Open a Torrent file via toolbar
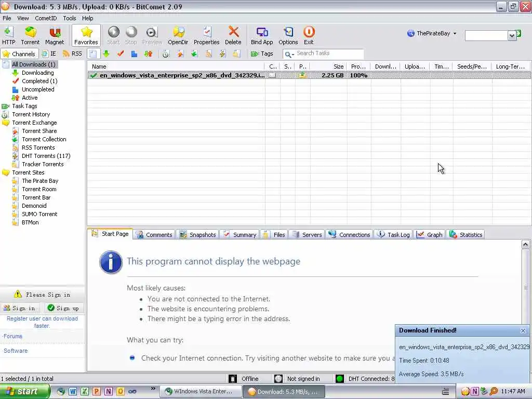532x399 pixels. coord(30,36)
